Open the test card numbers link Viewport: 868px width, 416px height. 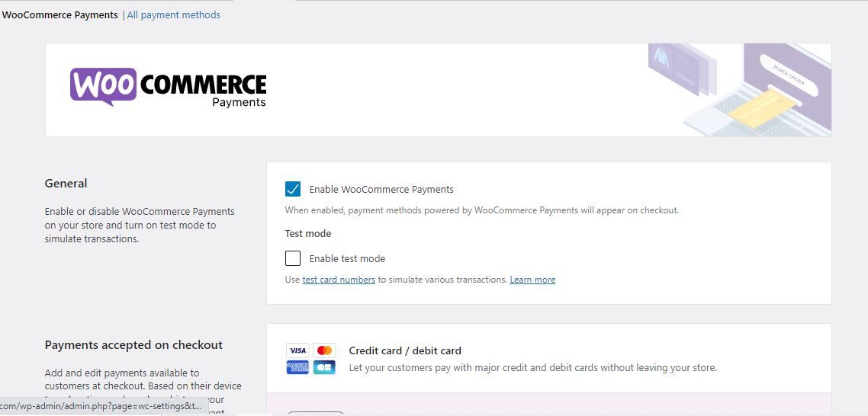tap(339, 280)
